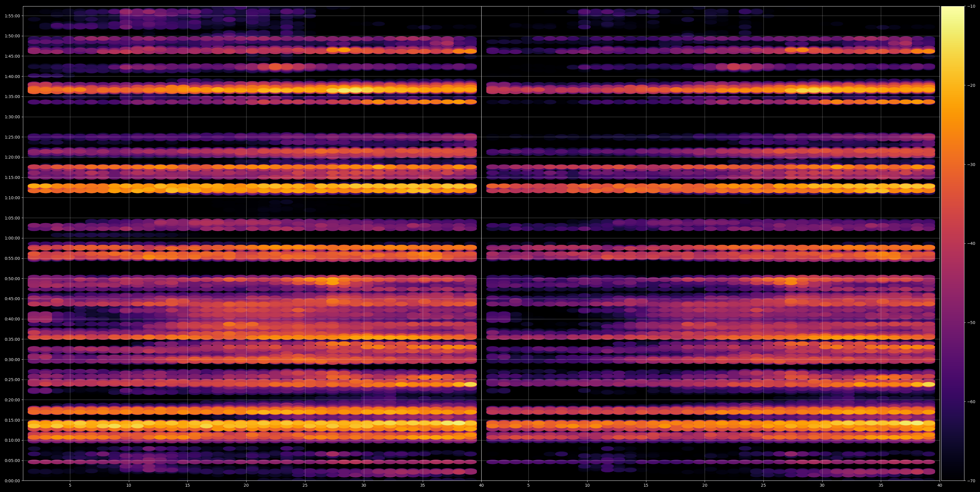Select the 0:05:00 y-axis tick label
Screen dimensions: 980x492
pyautogui.click(x=12, y=461)
